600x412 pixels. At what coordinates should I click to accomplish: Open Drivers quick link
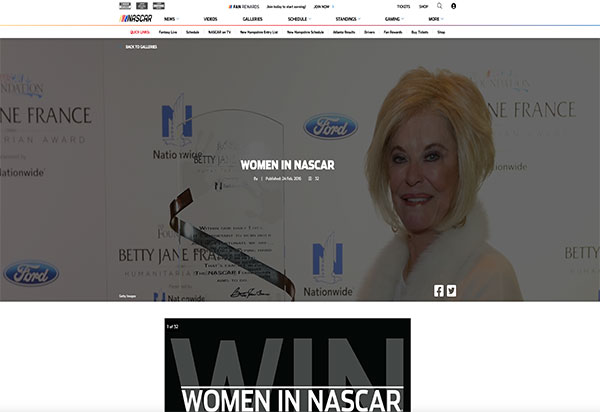[369, 32]
